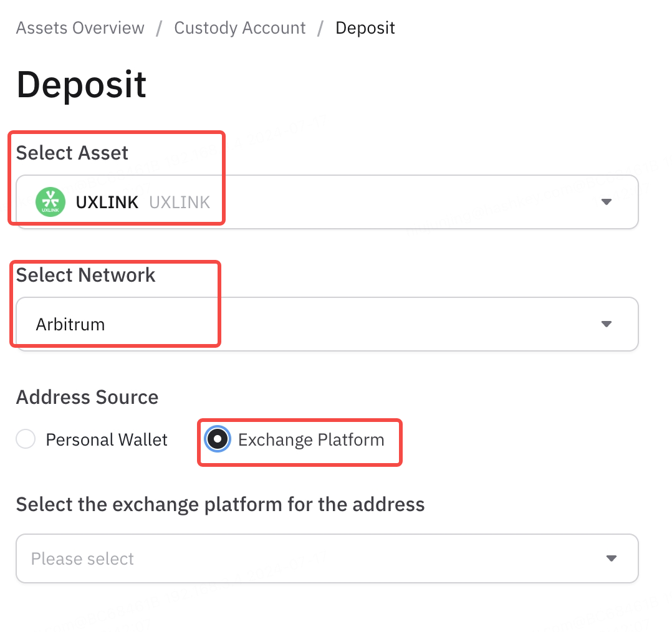Viewport: 672px width, 632px height.
Task: Click the exchange platform dropdown caret arrow
Action: tap(611, 558)
